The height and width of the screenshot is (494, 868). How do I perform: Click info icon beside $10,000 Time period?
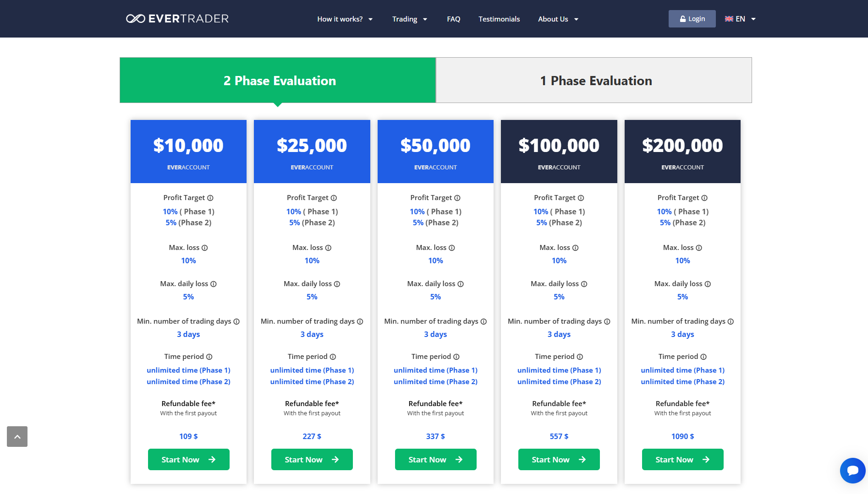pos(209,357)
